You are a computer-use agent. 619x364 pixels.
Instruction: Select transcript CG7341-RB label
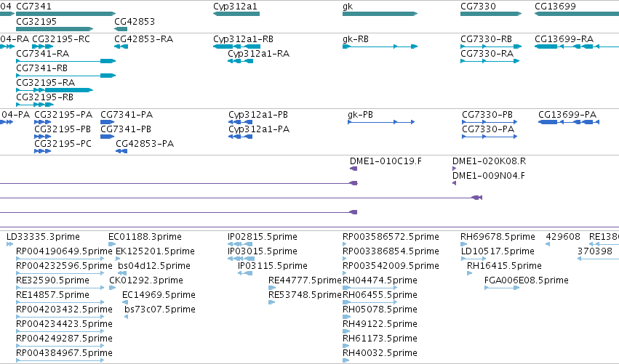point(42,68)
